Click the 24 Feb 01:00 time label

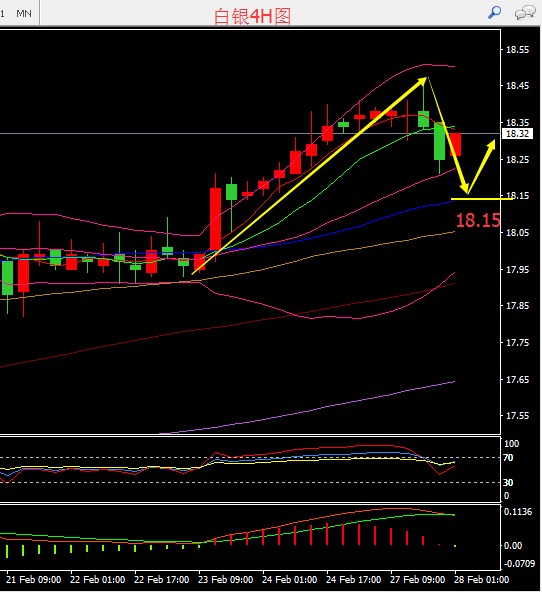tap(289, 580)
